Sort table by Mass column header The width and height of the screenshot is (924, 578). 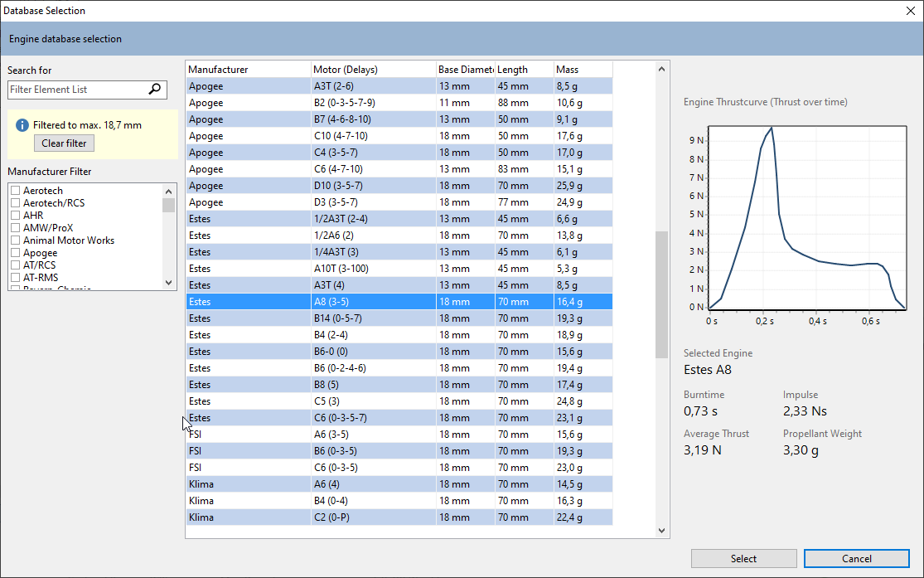pyautogui.click(x=583, y=70)
